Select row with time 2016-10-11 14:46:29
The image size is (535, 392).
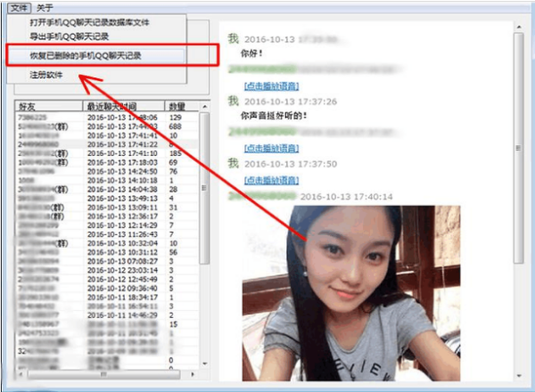(x=106, y=315)
